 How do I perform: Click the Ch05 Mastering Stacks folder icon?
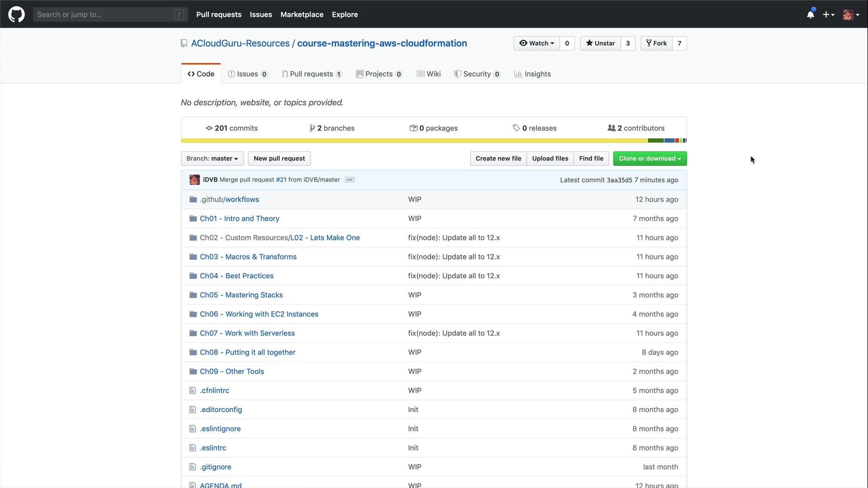click(x=193, y=295)
